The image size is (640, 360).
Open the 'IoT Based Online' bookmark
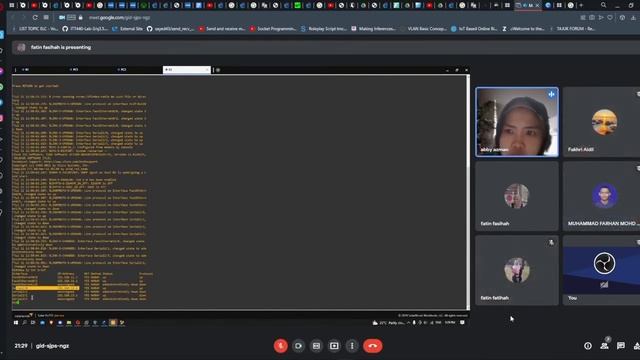(x=474, y=29)
